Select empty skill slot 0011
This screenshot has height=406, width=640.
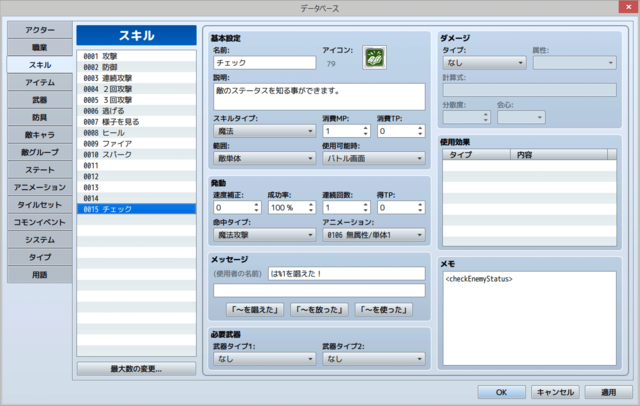(136, 166)
